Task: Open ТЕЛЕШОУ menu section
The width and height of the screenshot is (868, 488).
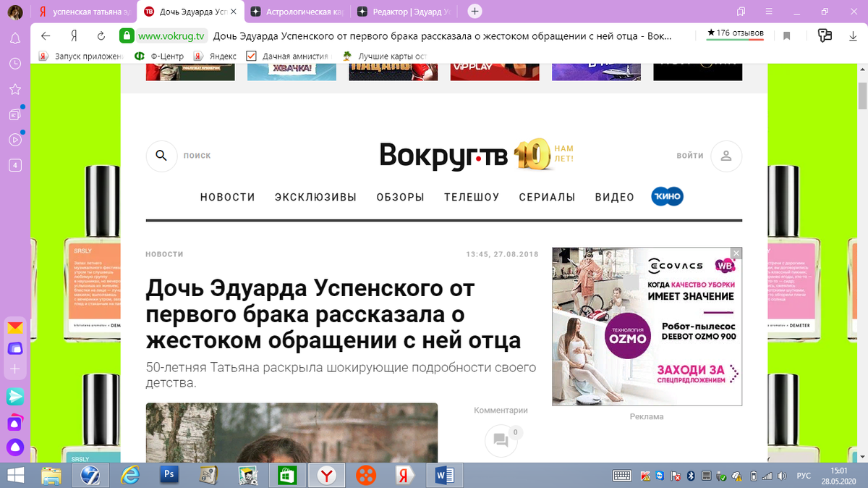Action: pos(472,197)
